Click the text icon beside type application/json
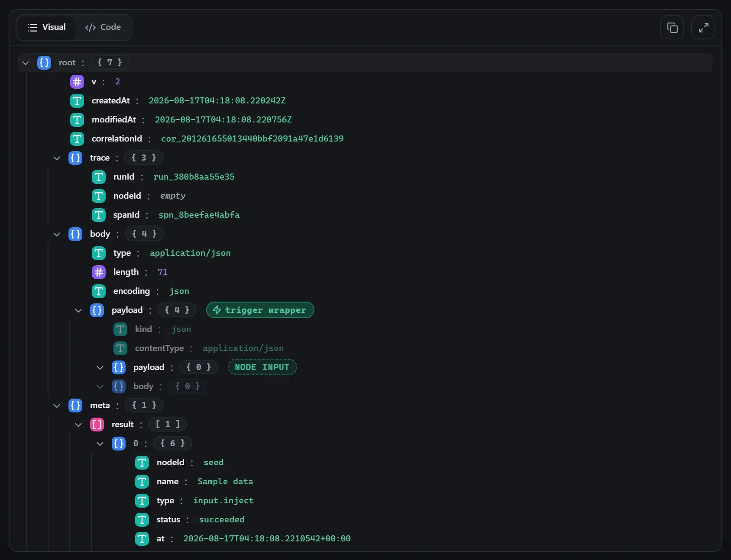Screen dimensions: 731x560 coord(99,253)
